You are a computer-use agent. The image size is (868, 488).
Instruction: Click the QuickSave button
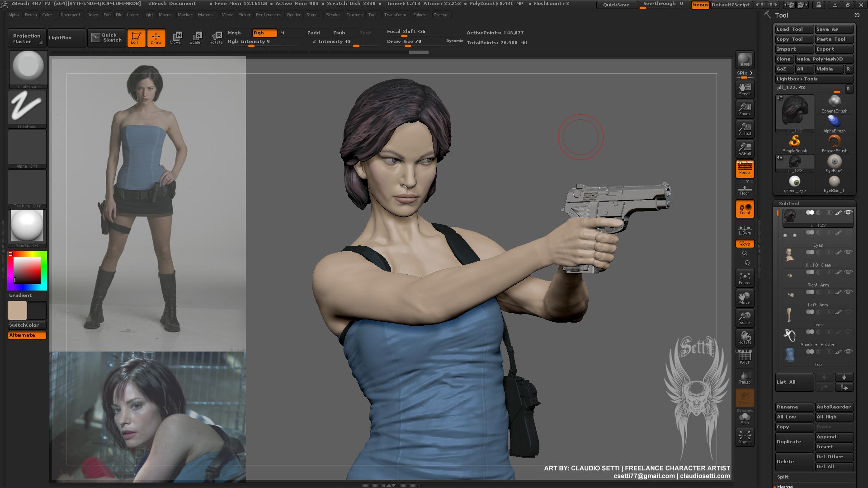[x=616, y=5]
